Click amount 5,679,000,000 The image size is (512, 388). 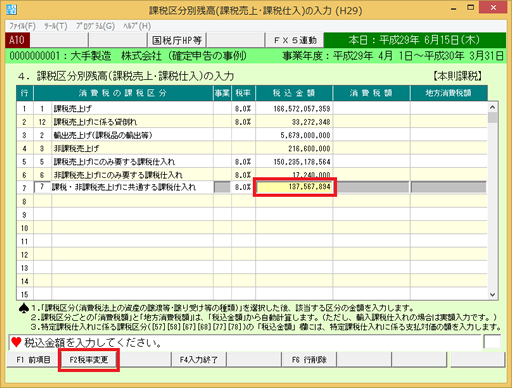(305, 135)
